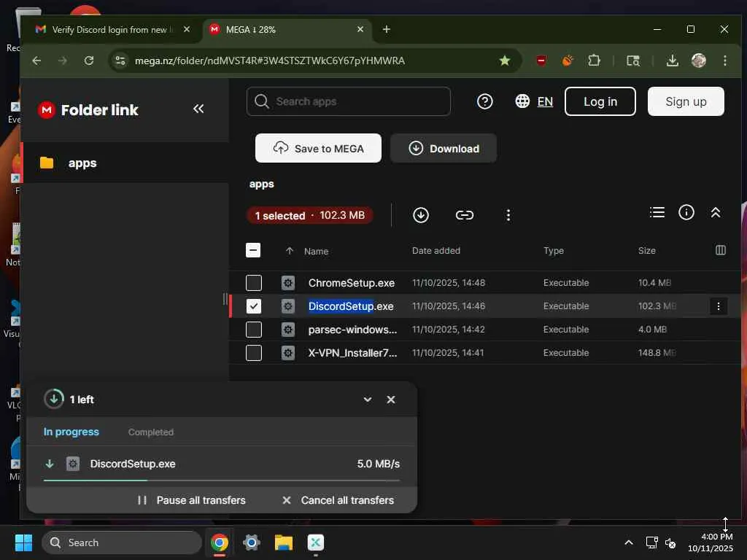
Task: Check the parsec-windows checkbox
Action: coord(253,330)
